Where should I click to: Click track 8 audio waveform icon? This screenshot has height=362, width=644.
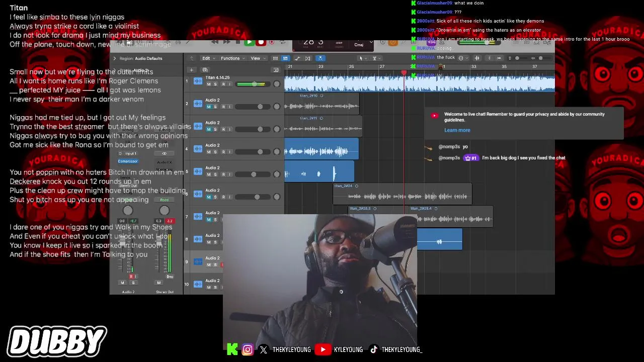[198, 239]
